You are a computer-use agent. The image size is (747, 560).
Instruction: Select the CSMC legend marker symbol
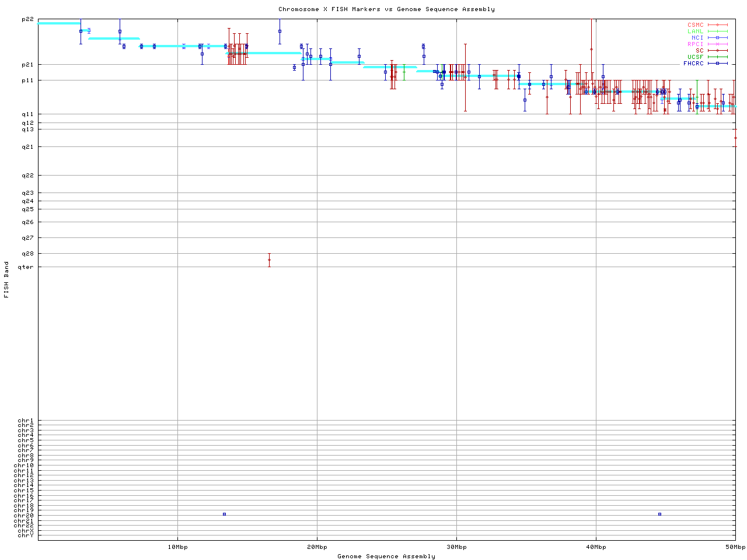(718, 25)
